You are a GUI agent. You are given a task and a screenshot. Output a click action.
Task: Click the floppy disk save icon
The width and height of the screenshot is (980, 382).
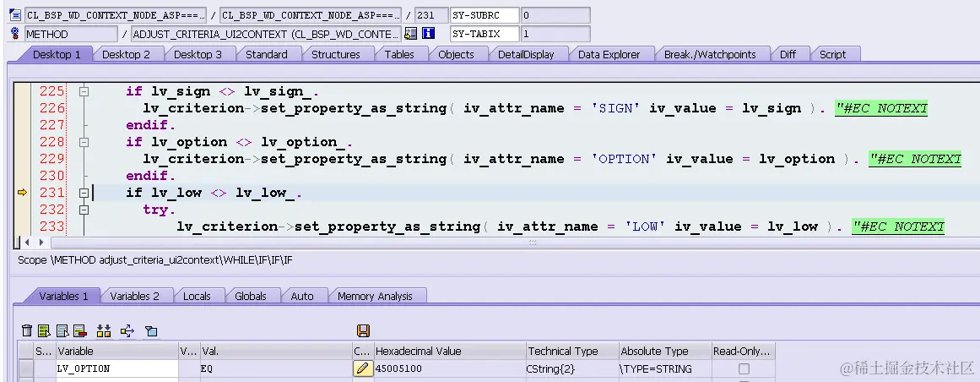[x=363, y=330]
